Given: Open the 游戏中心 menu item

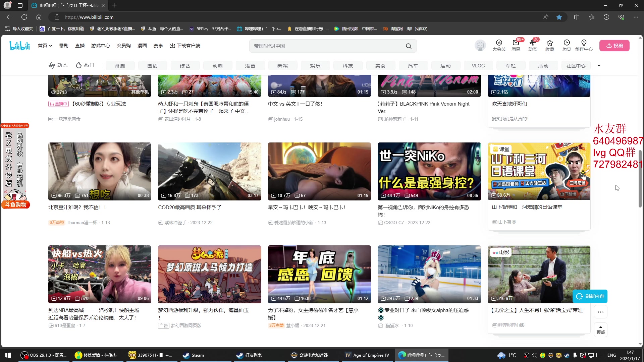Looking at the screenshot, I should (x=100, y=45).
